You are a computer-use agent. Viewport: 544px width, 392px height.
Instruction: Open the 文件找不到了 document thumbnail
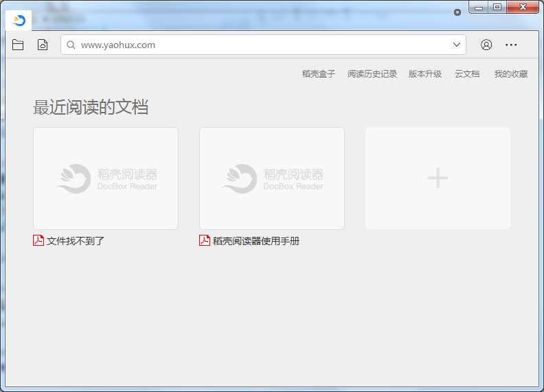106,178
